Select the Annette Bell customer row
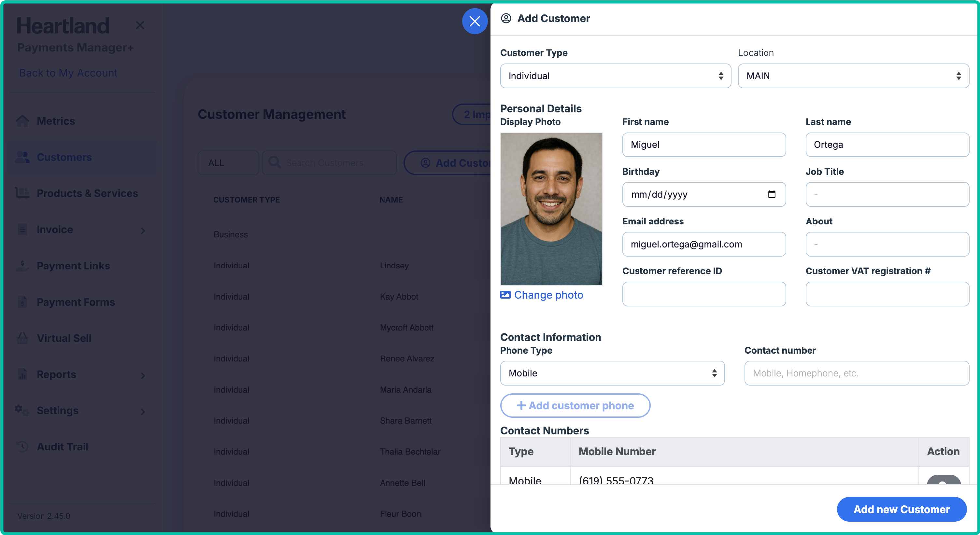The width and height of the screenshot is (980, 535). (344, 483)
